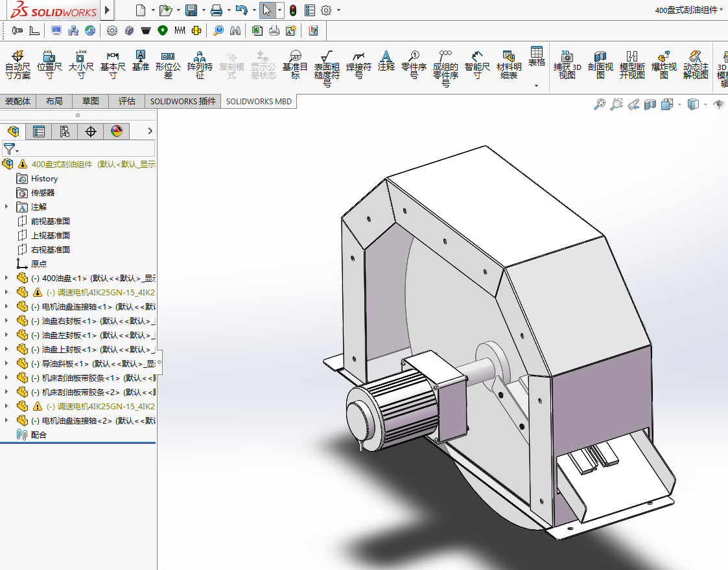Click the Save icon
Viewport: 728px width, 570px height.
(191, 10)
